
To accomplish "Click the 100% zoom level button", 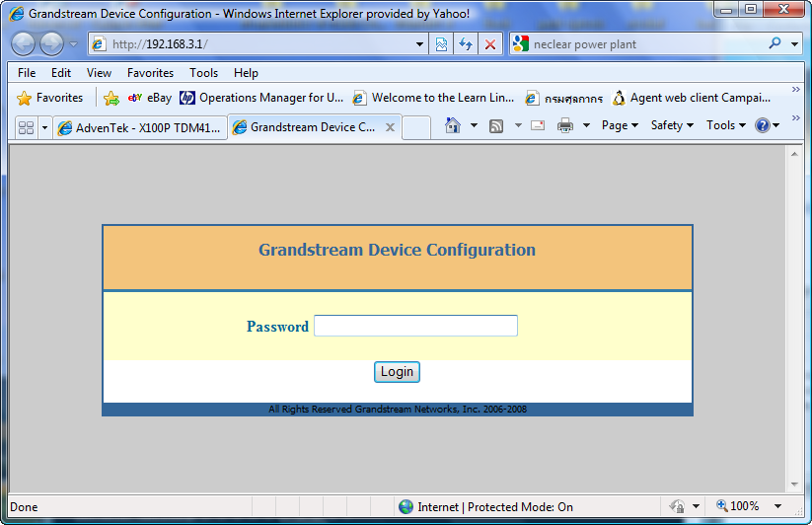I will coord(737,506).
